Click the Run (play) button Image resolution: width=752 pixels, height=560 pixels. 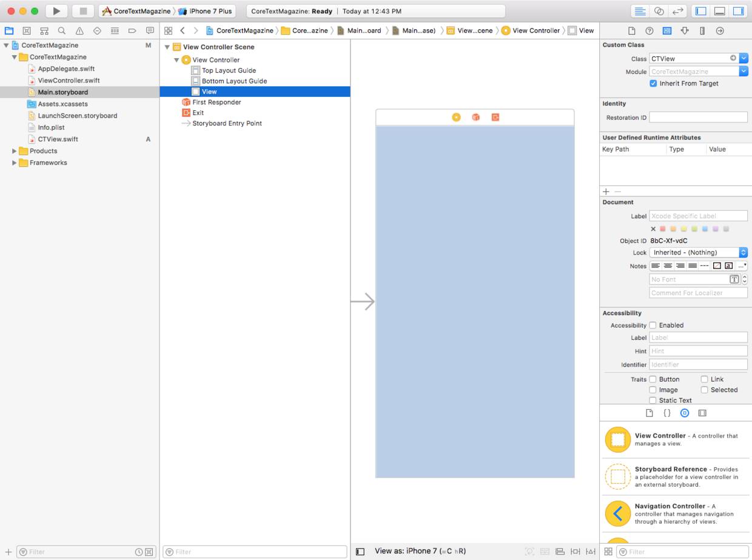tap(56, 11)
